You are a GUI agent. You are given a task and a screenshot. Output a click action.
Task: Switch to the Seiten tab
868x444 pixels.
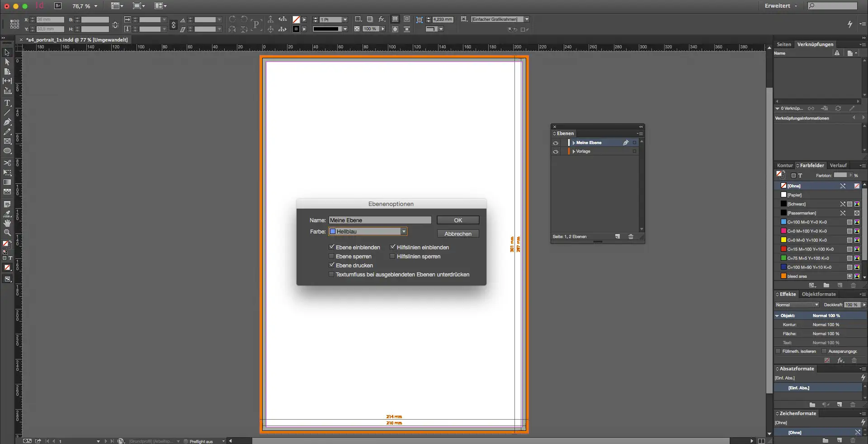pyautogui.click(x=783, y=44)
